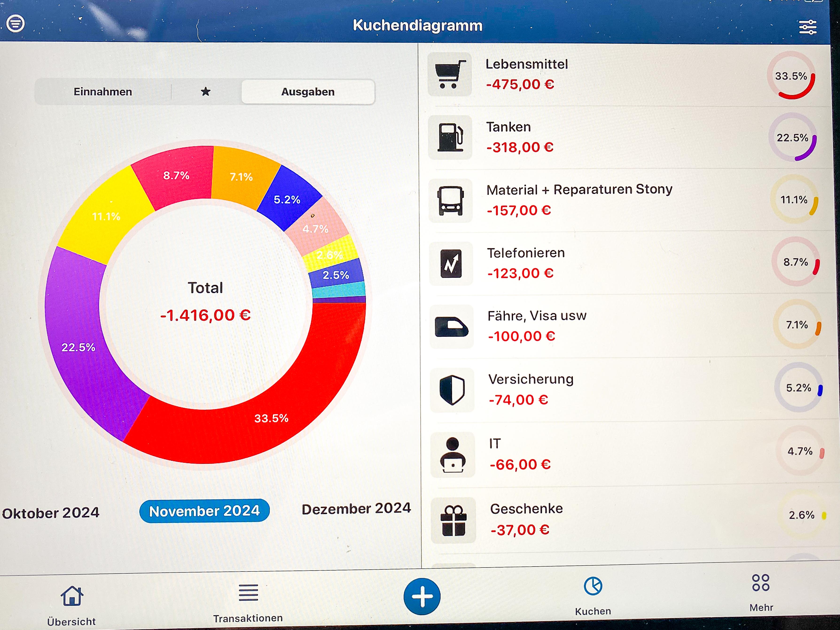Select the star favorites segment
840x630 pixels.
pyautogui.click(x=205, y=91)
